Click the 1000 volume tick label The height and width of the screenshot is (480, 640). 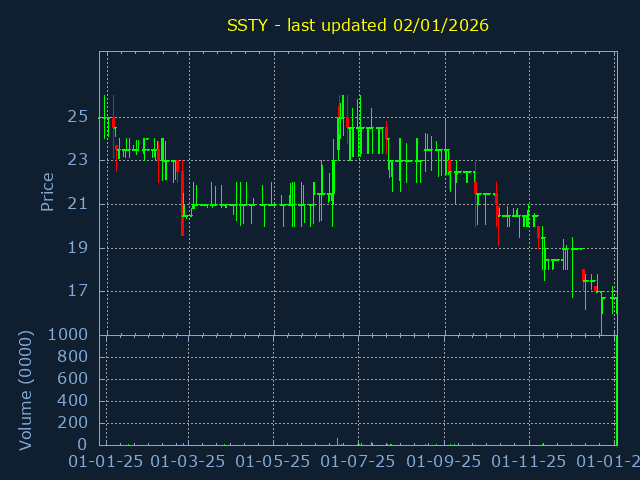point(67,335)
